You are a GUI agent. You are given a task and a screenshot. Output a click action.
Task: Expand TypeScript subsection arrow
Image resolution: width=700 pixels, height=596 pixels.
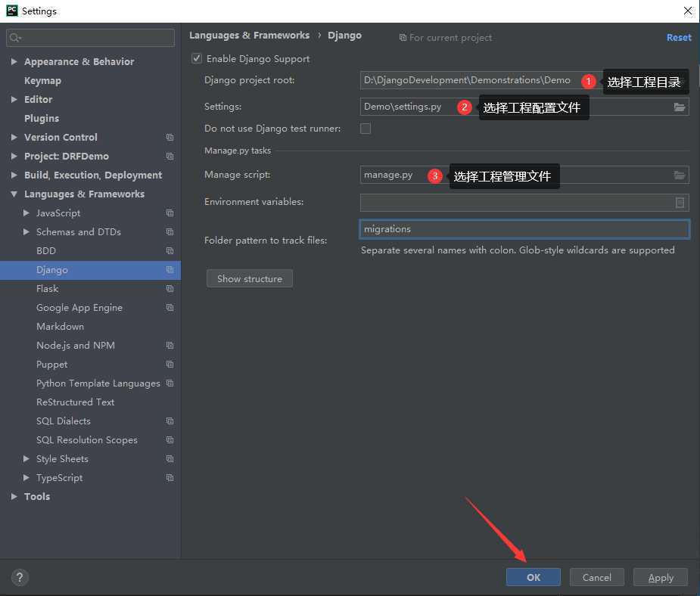[26, 477]
